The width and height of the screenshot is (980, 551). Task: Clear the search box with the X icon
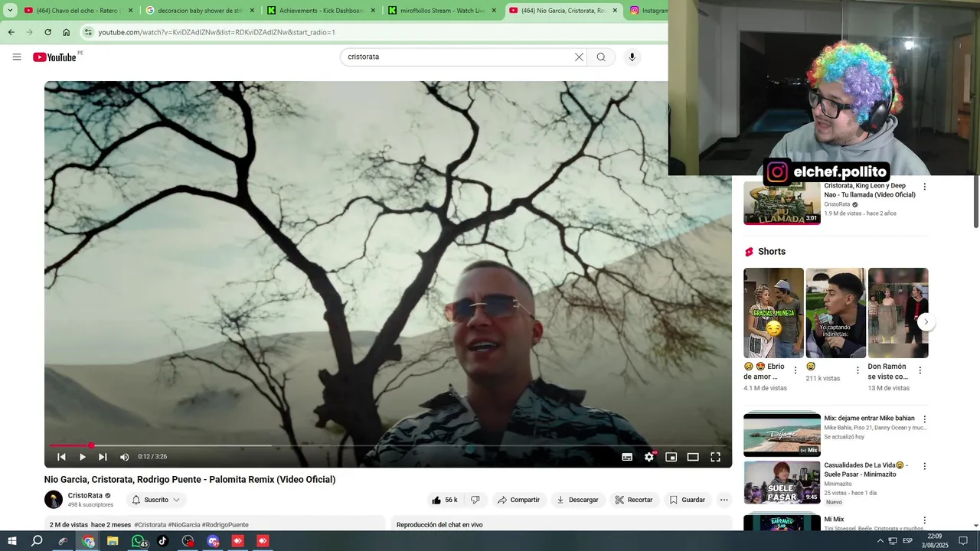(579, 57)
